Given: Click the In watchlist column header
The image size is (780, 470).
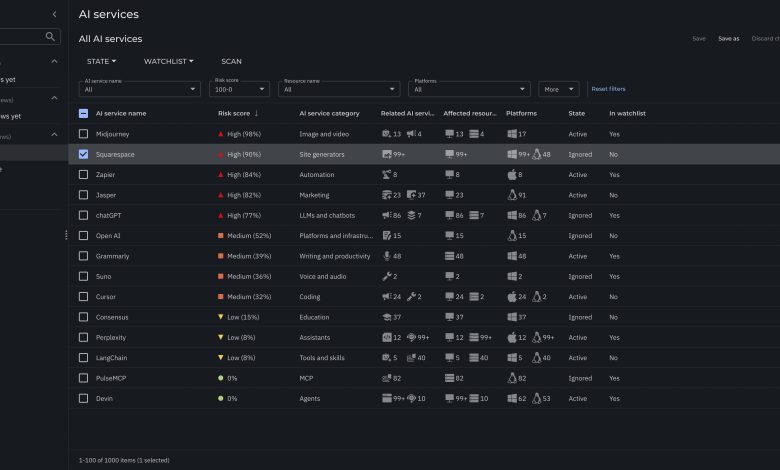Looking at the screenshot, I should tap(627, 113).
